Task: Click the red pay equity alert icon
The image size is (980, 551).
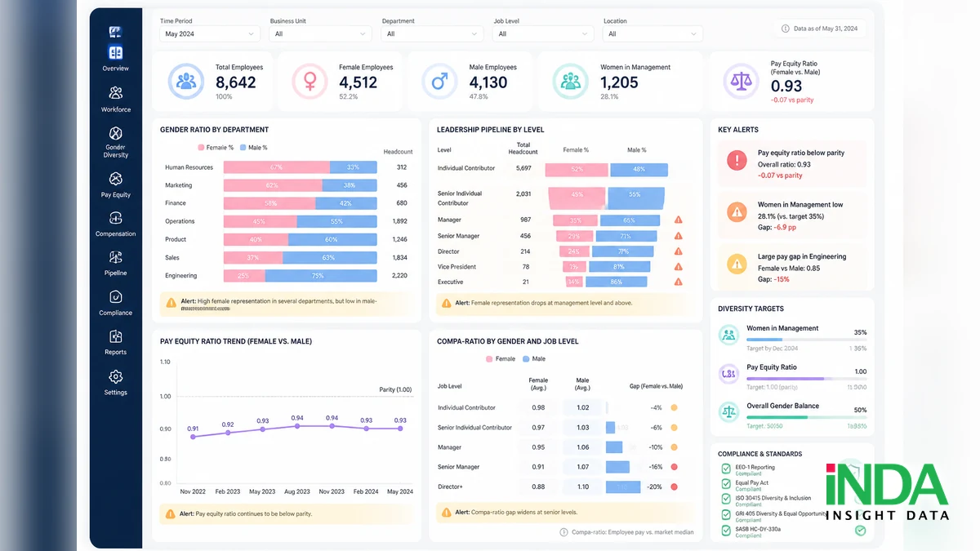Action: point(737,160)
